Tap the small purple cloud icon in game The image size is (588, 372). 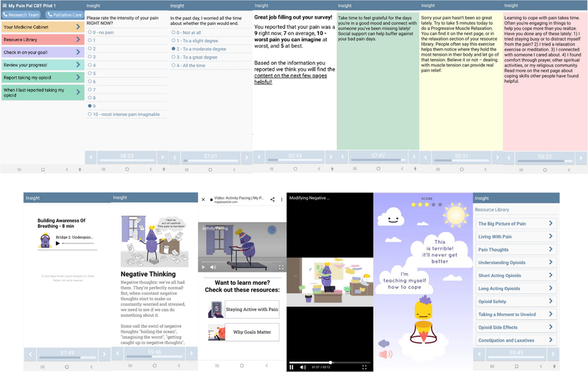(384, 343)
